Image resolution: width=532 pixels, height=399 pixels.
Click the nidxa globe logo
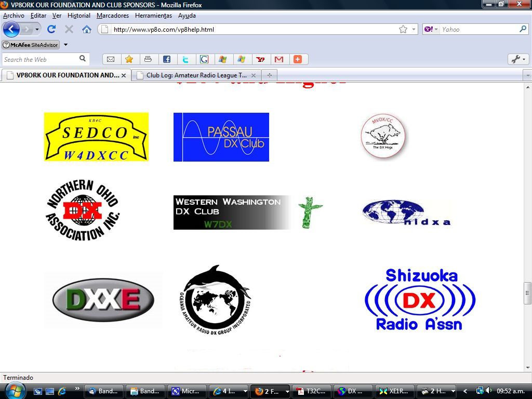pyautogui.click(x=406, y=212)
